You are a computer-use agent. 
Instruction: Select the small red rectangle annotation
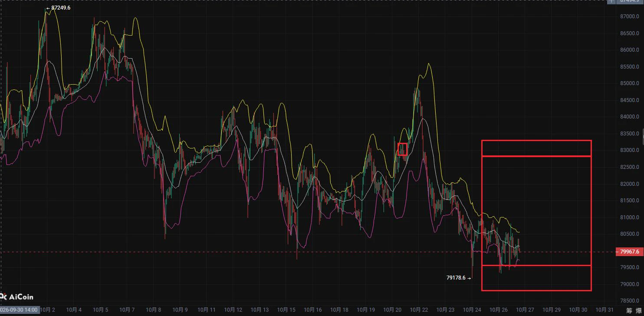click(403, 149)
